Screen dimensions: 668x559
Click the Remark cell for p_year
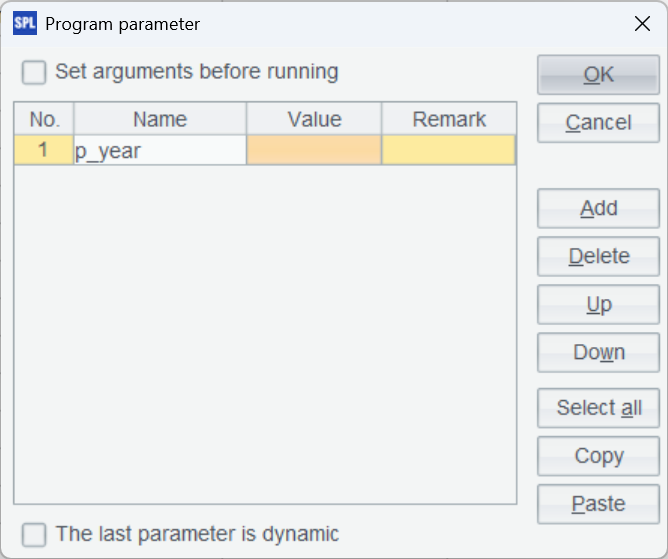point(449,151)
